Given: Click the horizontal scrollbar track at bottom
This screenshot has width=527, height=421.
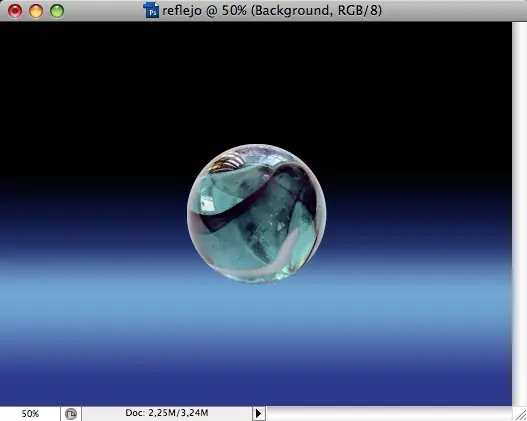Looking at the screenshot, I should pyautogui.click(x=389, y=414).
